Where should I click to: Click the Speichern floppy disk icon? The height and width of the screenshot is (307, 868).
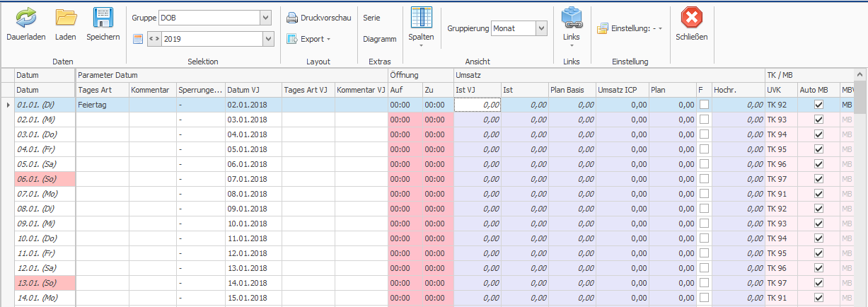(x=103, y=18)
